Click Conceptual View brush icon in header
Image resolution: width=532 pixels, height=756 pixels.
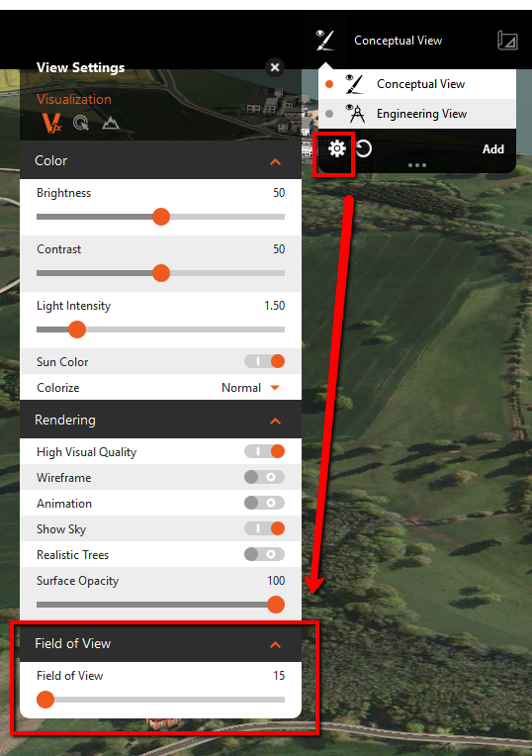[x=324, y=40]
